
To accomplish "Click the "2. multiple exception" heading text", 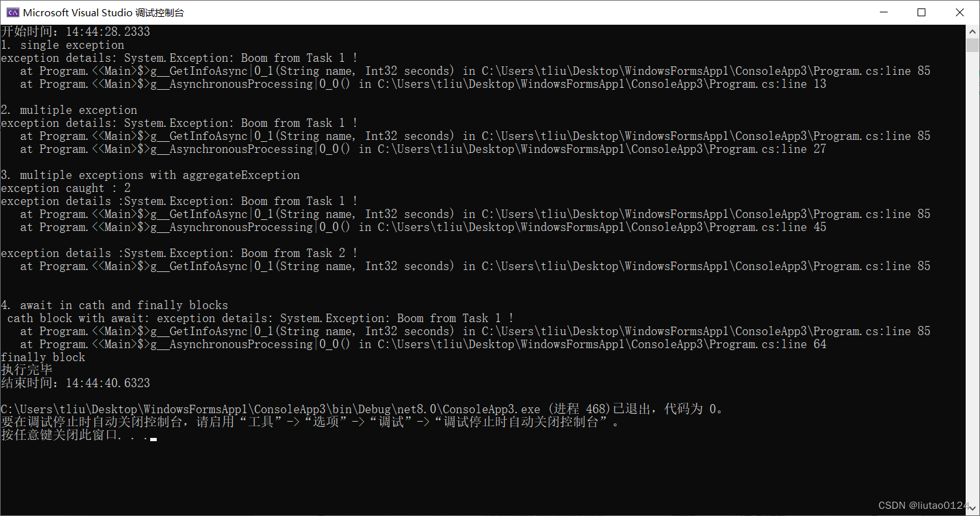I will (x=68, y=109).
